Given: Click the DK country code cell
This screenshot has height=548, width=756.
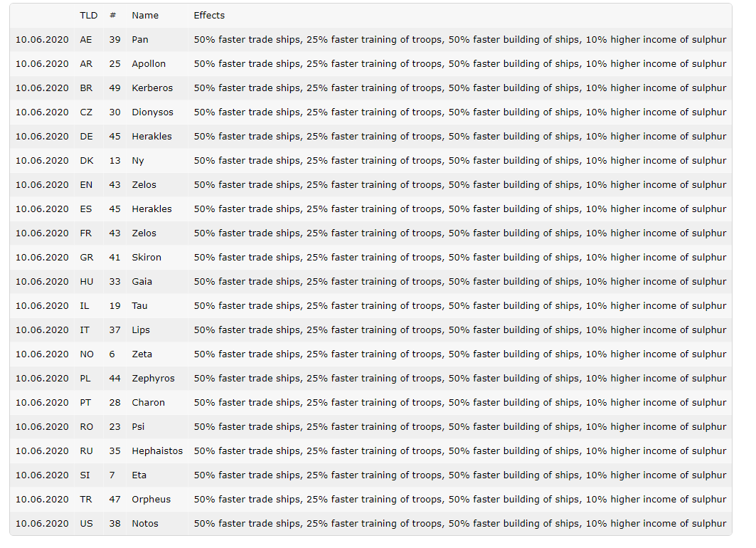Looking at the screenshot, I should [87, 160].
